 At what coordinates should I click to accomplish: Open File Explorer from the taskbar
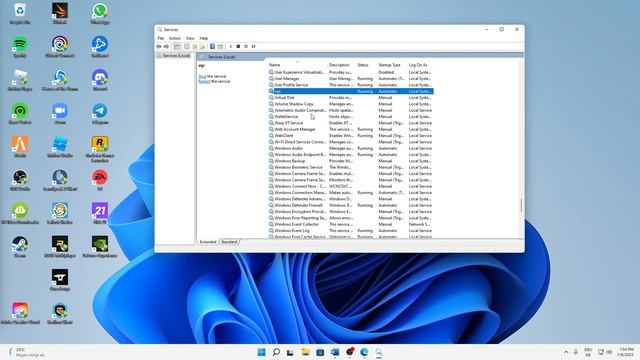(x=305, y=352)
